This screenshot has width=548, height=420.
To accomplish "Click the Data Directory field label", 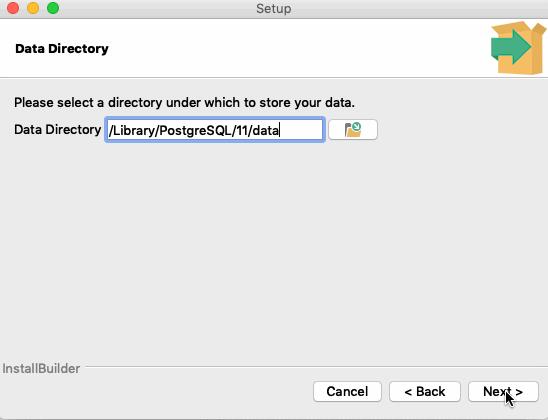I will tap(58, 130).
